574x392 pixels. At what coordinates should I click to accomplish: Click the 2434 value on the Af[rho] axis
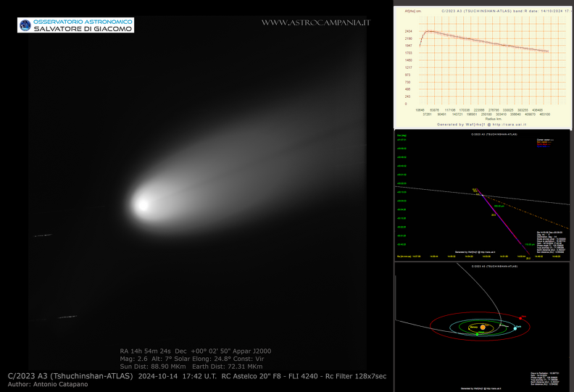(x=409, y=31)
